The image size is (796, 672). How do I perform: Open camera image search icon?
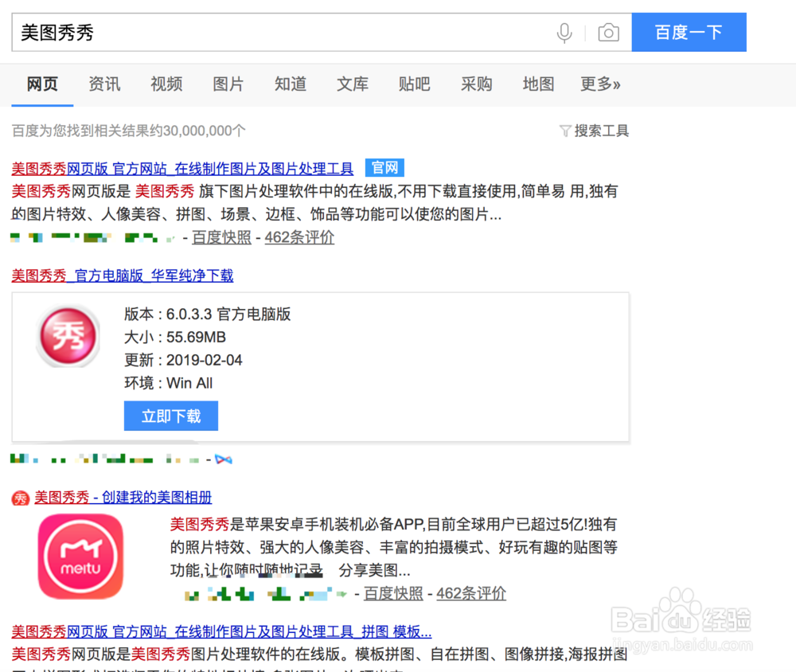coord(608,33)
